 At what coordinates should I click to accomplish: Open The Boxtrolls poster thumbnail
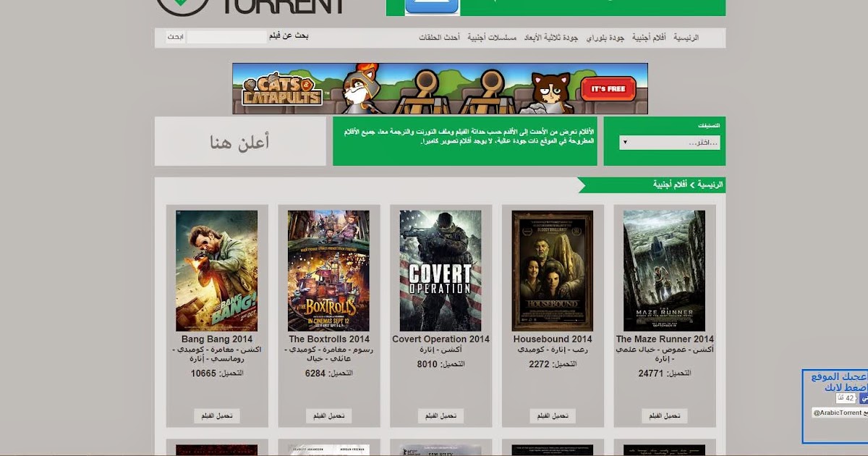[x=328, y=271]
